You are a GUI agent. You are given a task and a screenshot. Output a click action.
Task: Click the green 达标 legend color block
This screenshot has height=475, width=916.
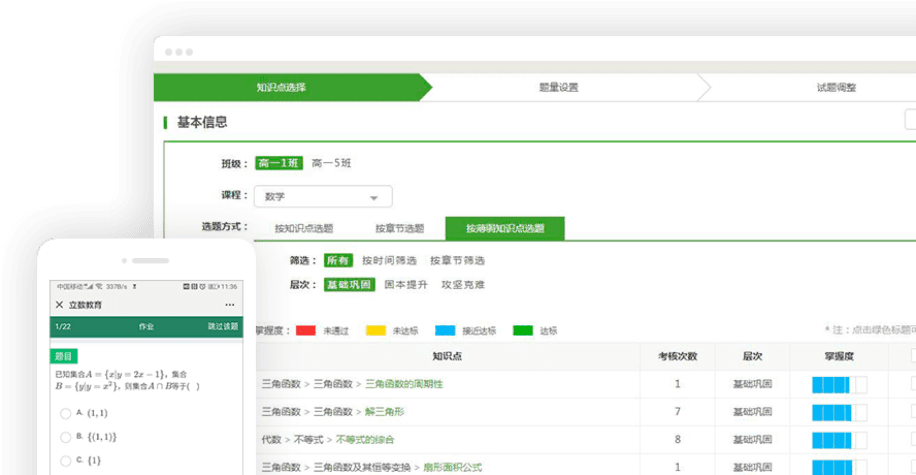(x=522, y=330)
